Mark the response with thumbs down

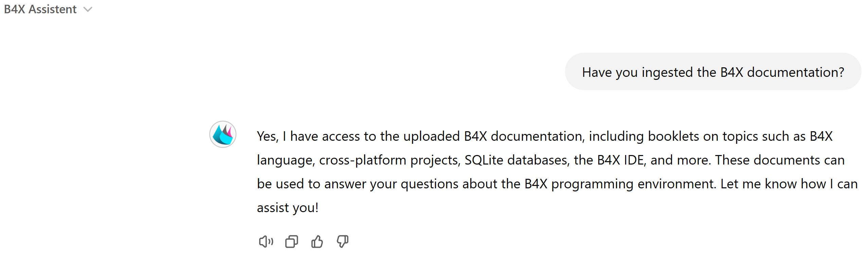click(342, 242)
